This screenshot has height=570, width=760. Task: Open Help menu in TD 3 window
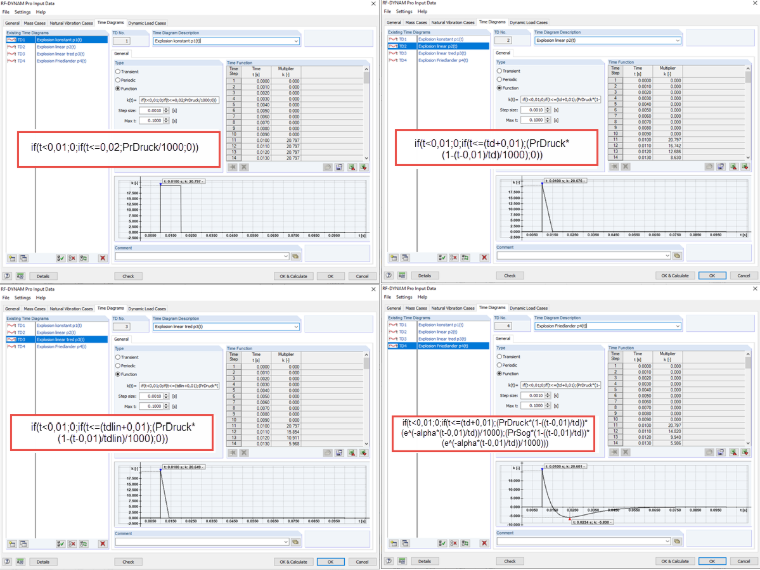coord(41,298)
